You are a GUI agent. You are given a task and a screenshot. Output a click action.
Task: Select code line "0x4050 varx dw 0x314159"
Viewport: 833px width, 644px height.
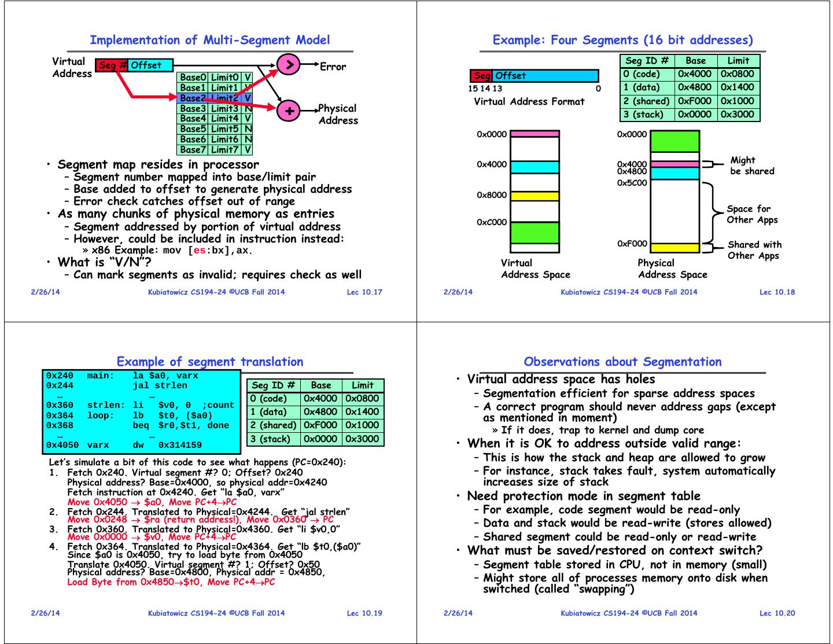pos(124,446)
